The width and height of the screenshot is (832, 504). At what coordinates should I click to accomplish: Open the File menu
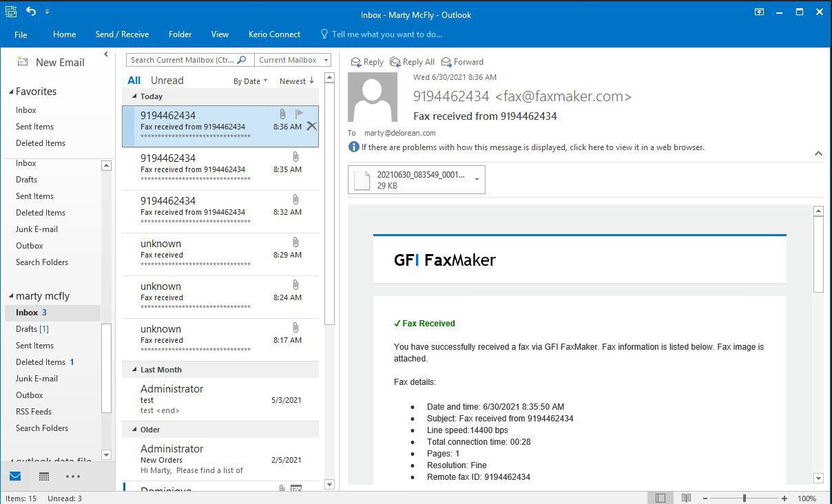point(21,34)
